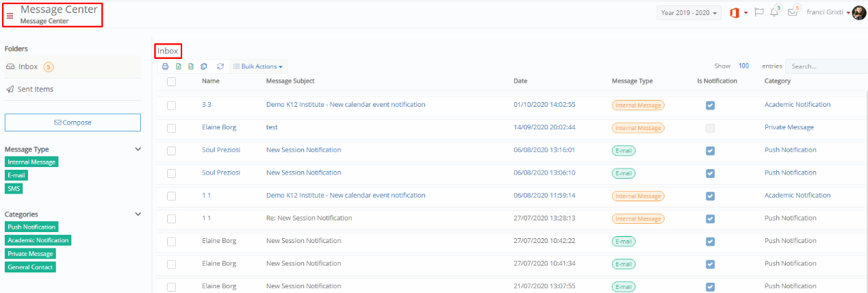This screenshot has height=293, width=868.
Task: Click the copy icon in inbox toolbar
Action: (x=204, y=66)
